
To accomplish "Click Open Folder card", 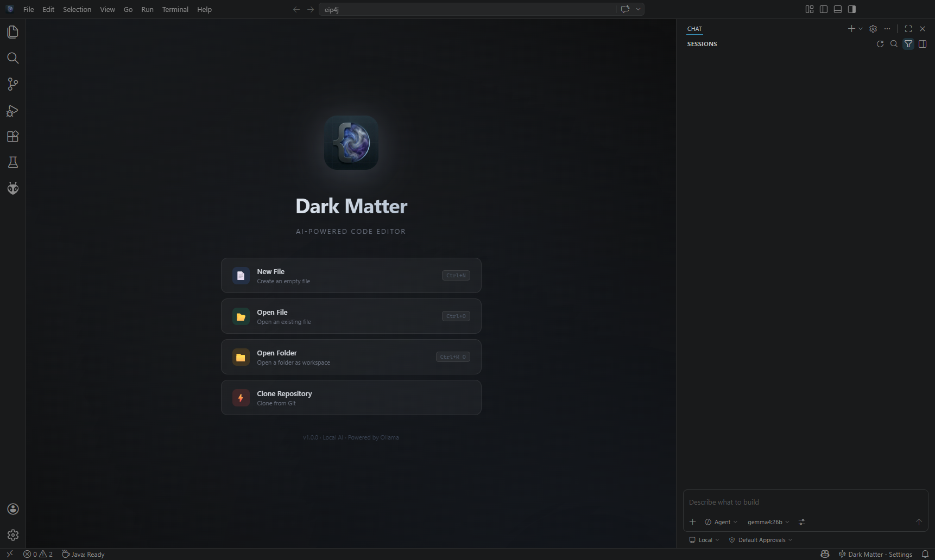I will tap(351, 357).
